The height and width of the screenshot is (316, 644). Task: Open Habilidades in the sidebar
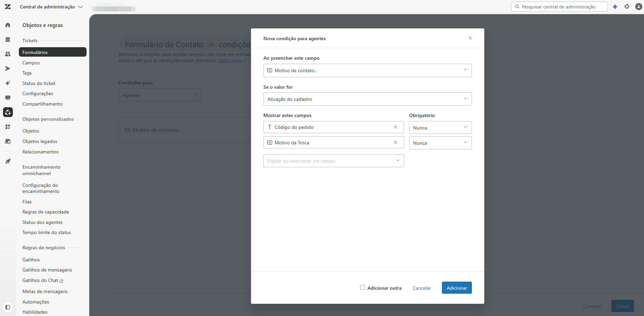pyautogui.click(x=35, y=312)
